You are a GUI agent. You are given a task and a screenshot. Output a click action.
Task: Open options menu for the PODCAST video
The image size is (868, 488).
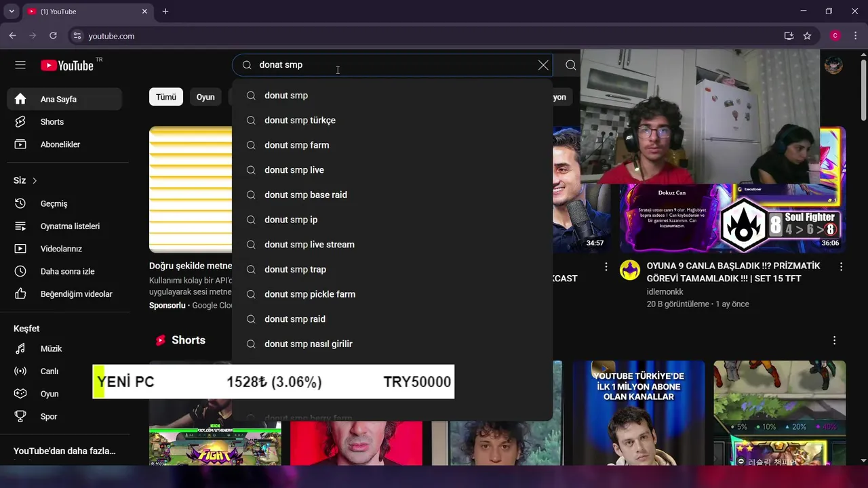(x=606, y=267)
